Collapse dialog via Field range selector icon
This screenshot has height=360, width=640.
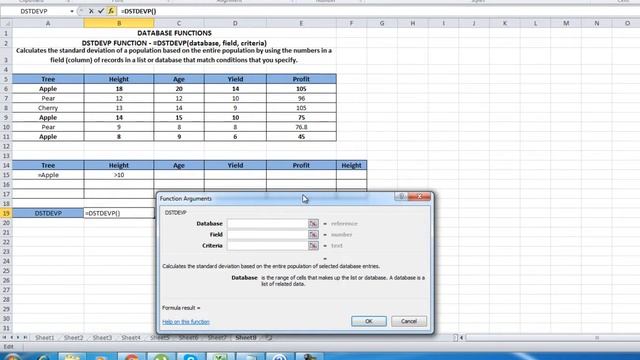(x=313, y=235)
